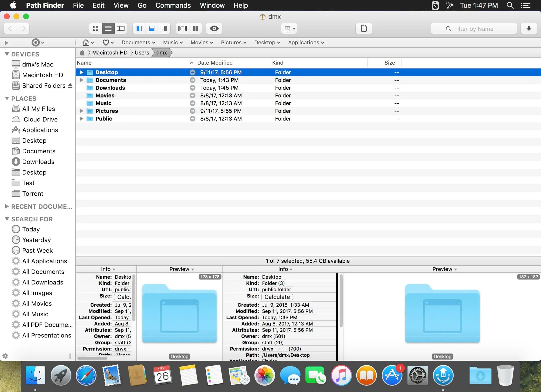The image size is (541, 392).
Task: Expand the Pictures folder row
Action: coord(82,111)
